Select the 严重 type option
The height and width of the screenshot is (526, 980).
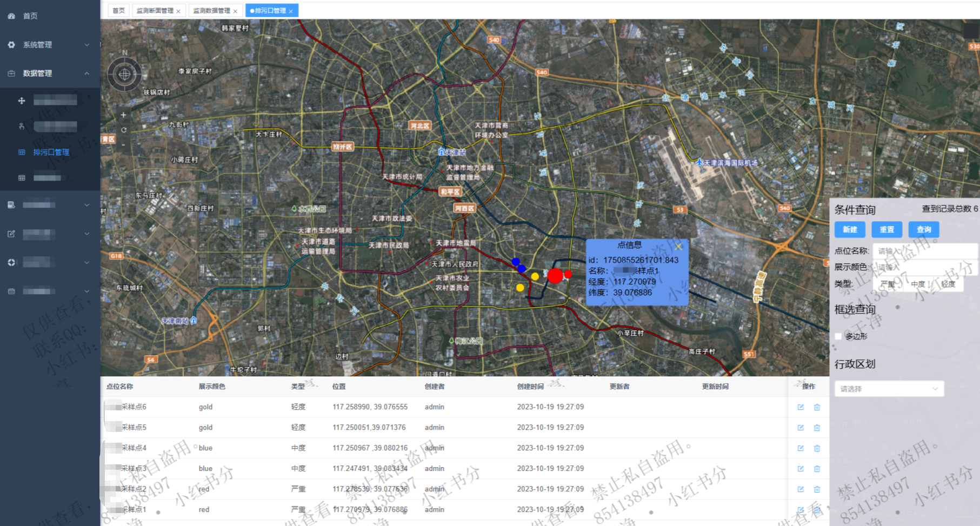(888, 284)
